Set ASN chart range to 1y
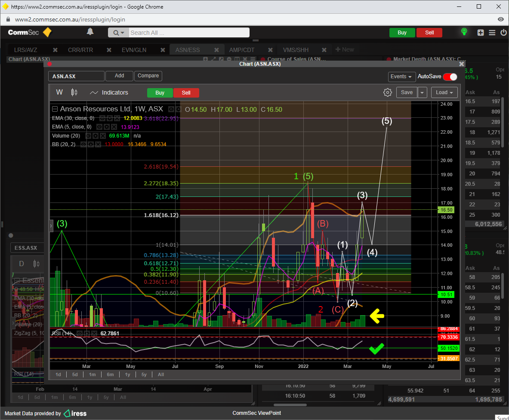 pyautogui.click(x=127, y=374)
